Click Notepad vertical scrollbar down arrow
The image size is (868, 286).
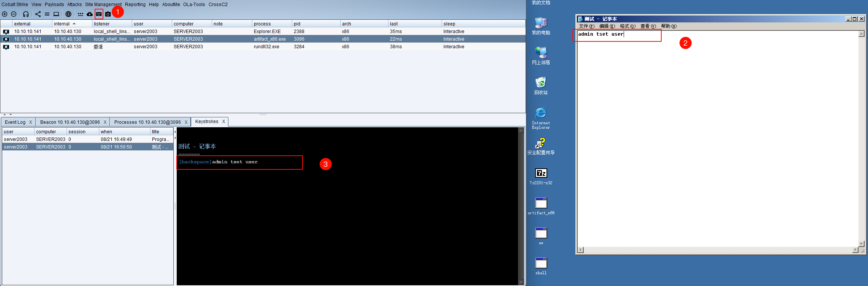point(861,244)
